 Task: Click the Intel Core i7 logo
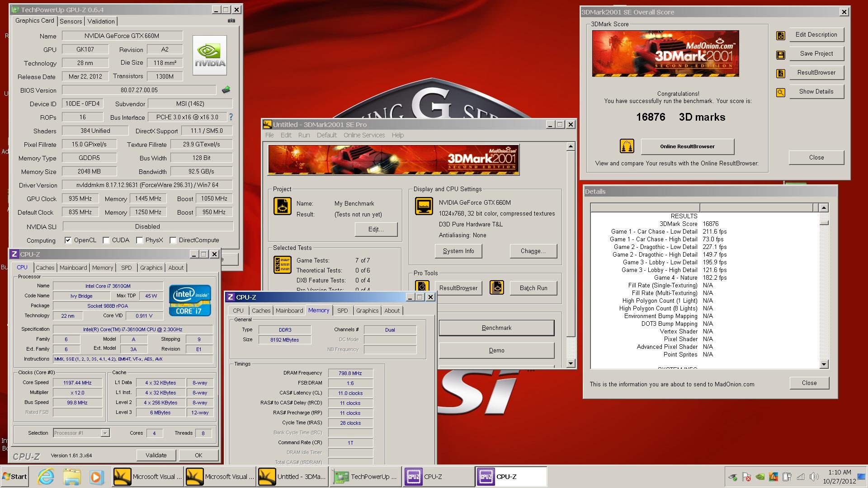click(x=190, y=300)
